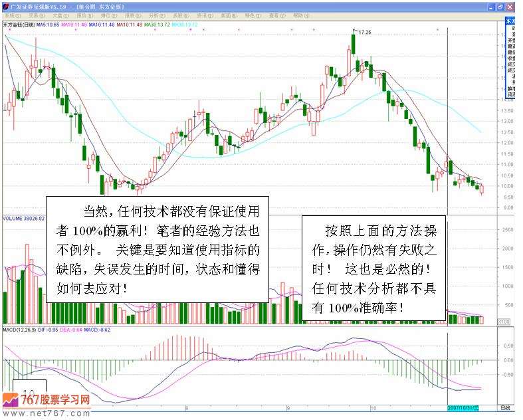Image resolution: width=523 pixels, height=420 pixels.
Task: Open the 系统(S) menu
Action: [13, 16]
